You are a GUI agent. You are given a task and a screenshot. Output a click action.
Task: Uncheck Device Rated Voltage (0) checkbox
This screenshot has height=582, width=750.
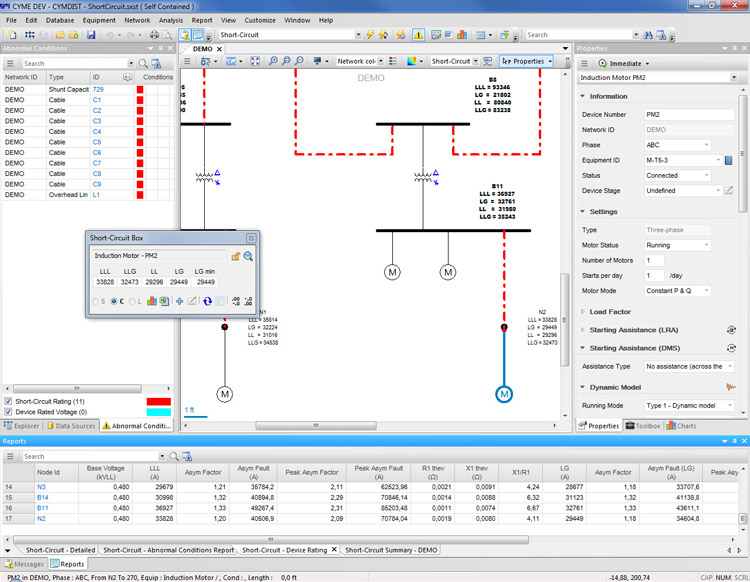(x=9, y=412)
